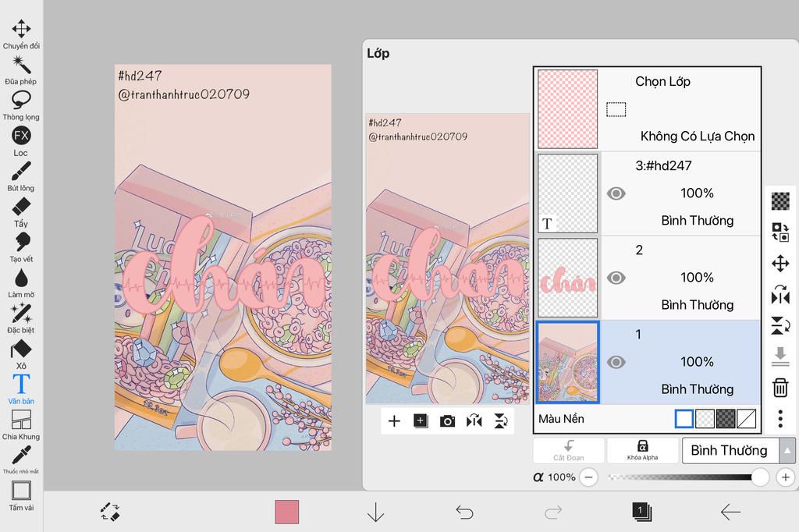Decrease opacity with the minus button

click(x=588, y=477)
